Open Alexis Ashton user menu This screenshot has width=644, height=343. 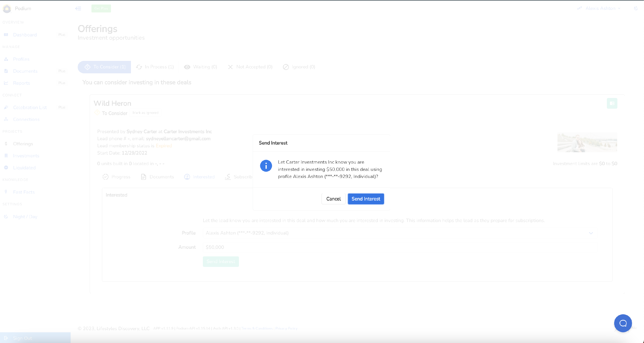(600, 9)
